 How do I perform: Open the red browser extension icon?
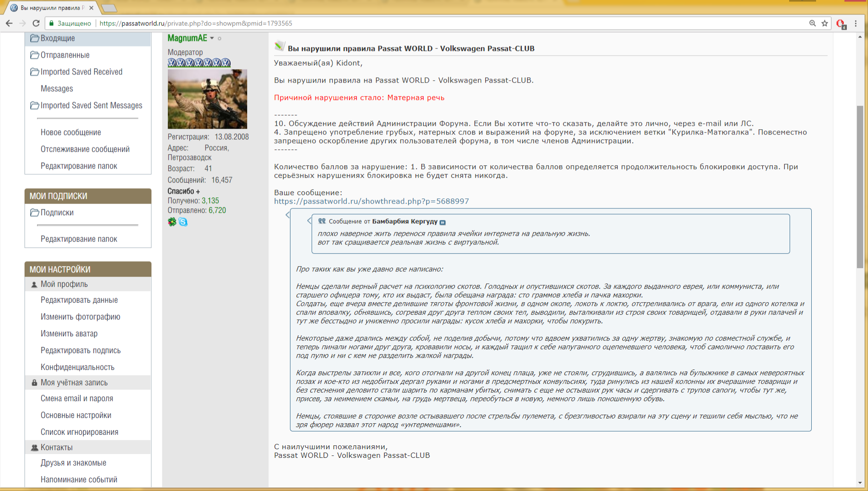click(x=841, y=24)
